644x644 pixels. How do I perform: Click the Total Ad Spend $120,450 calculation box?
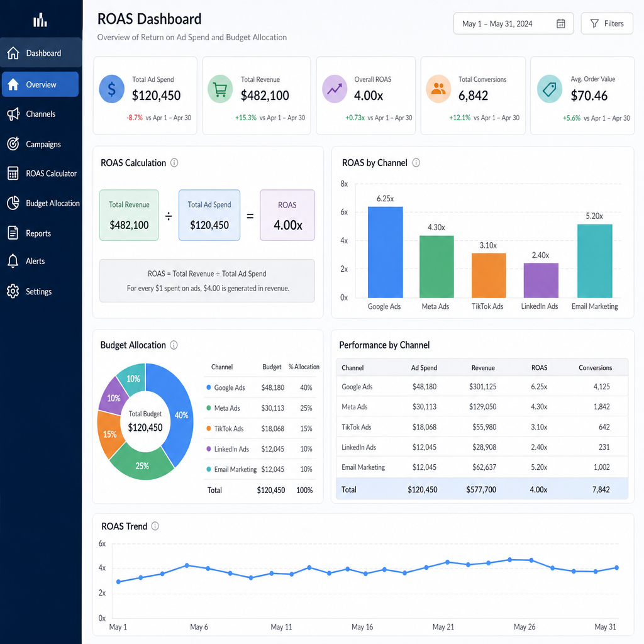coord(209,215)
